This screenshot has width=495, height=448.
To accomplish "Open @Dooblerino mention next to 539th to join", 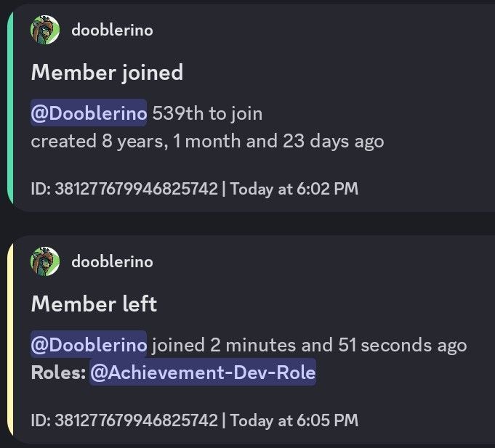I will coord(89,113).
